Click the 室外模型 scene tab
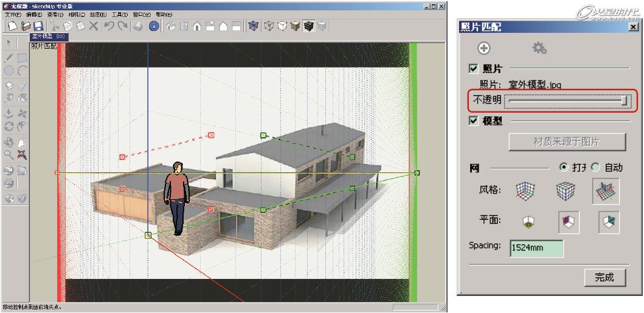 tap(49, 37)
